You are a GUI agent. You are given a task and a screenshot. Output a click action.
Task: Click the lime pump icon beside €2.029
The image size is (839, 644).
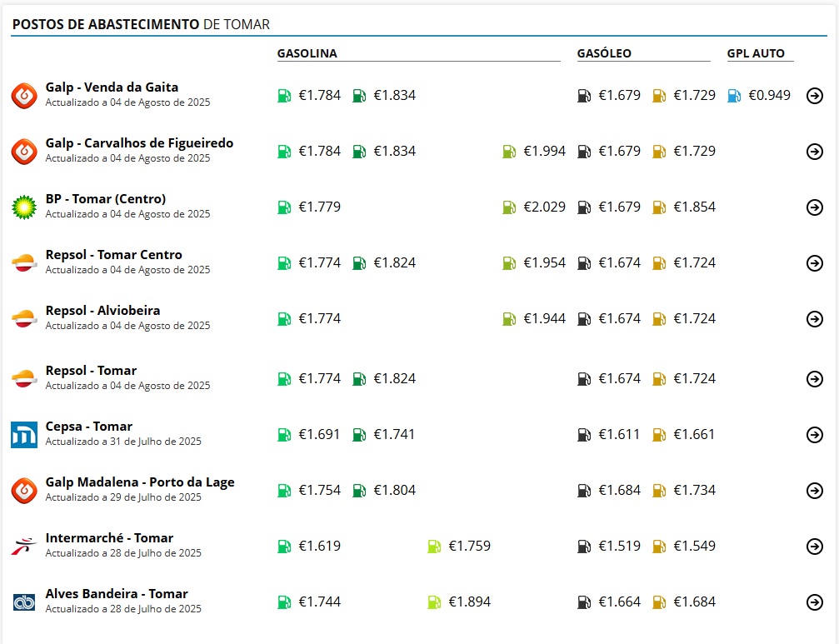(x=509, y=207)
